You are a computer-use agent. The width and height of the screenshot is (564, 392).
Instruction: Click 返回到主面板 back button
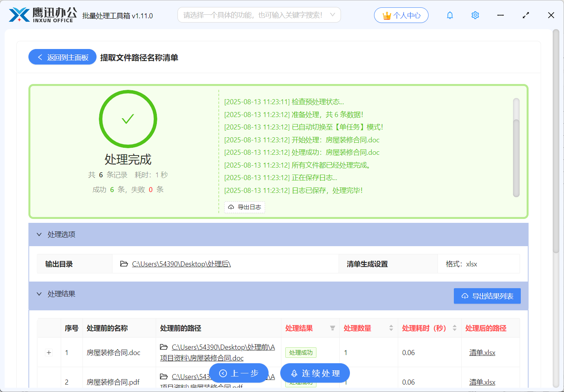pos(62,57)
